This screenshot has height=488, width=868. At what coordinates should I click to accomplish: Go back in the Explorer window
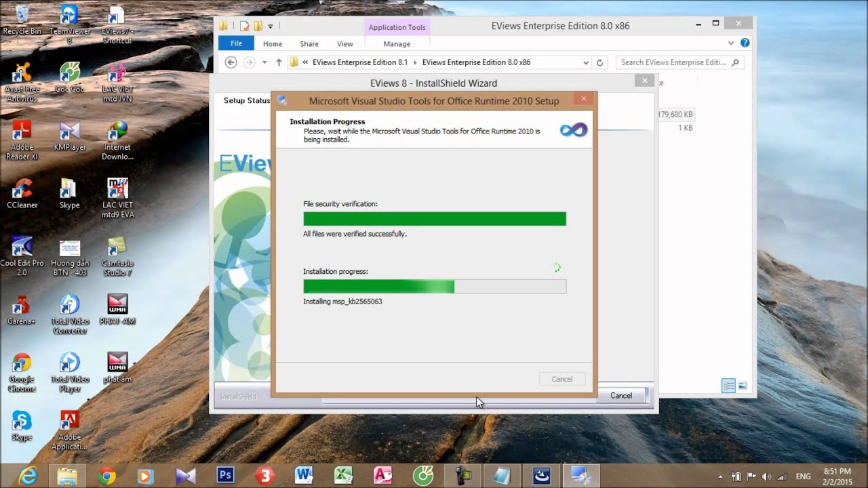231,62
